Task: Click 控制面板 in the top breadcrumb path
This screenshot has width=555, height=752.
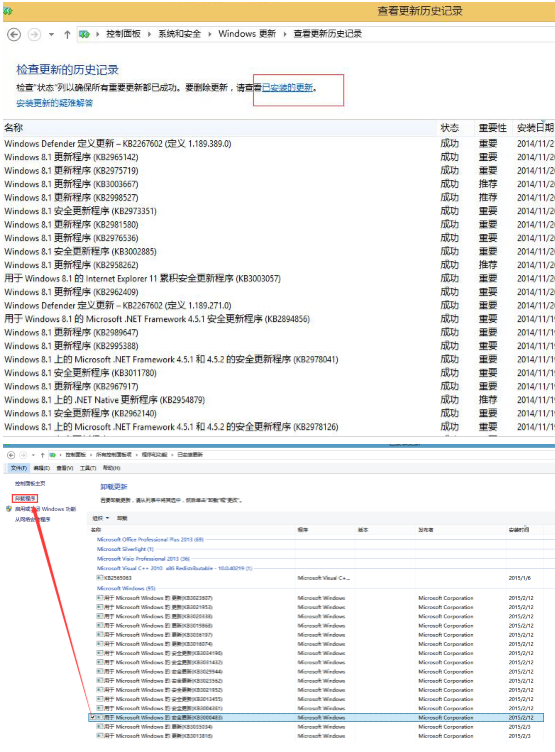Action: pyautogui.click(x=123, y=34)
